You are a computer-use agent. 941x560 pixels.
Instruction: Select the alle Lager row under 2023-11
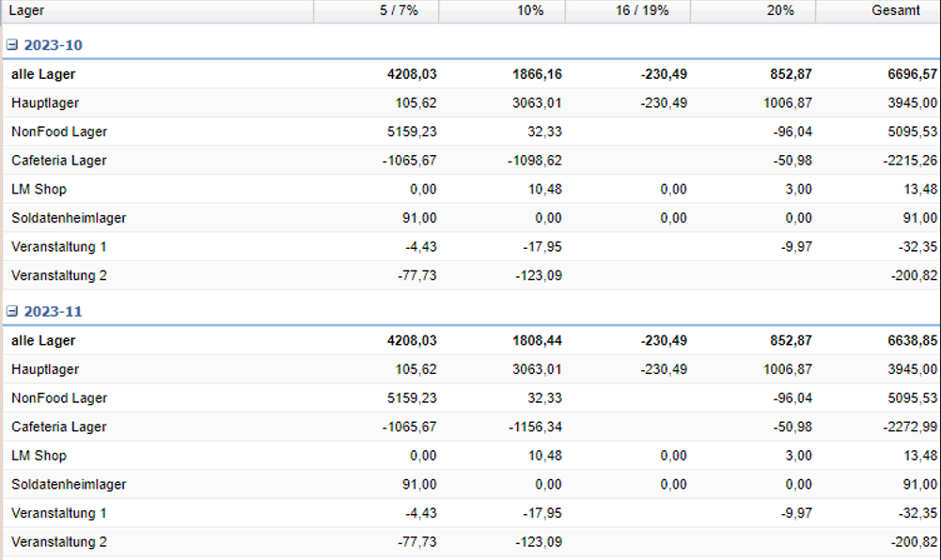click(x=43, y=341)
